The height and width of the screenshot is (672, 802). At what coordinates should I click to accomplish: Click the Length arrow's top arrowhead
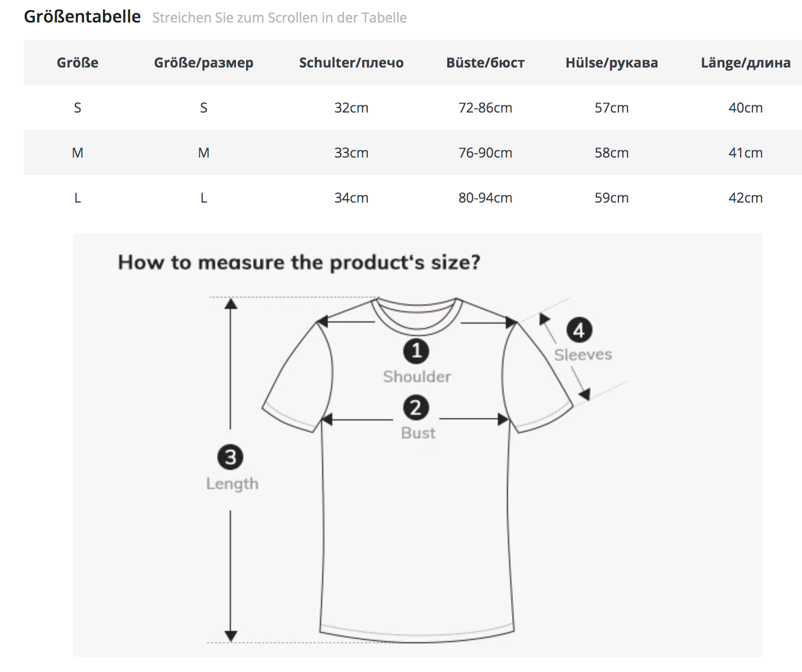pyautogui.click(x=231, y=304)
